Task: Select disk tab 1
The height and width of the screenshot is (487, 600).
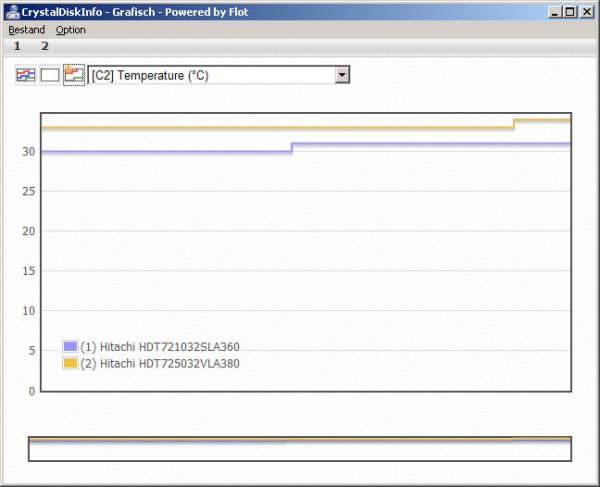Action: [x=17, y=46]
